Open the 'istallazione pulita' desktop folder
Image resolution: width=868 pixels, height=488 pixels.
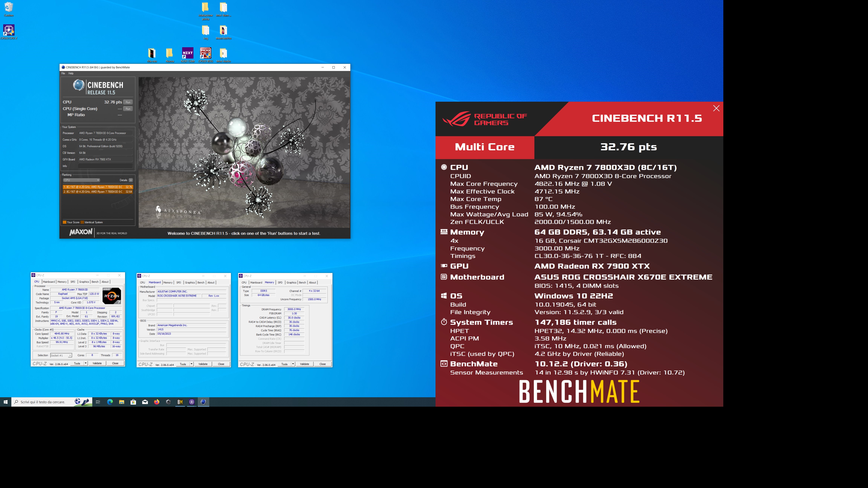205,11
